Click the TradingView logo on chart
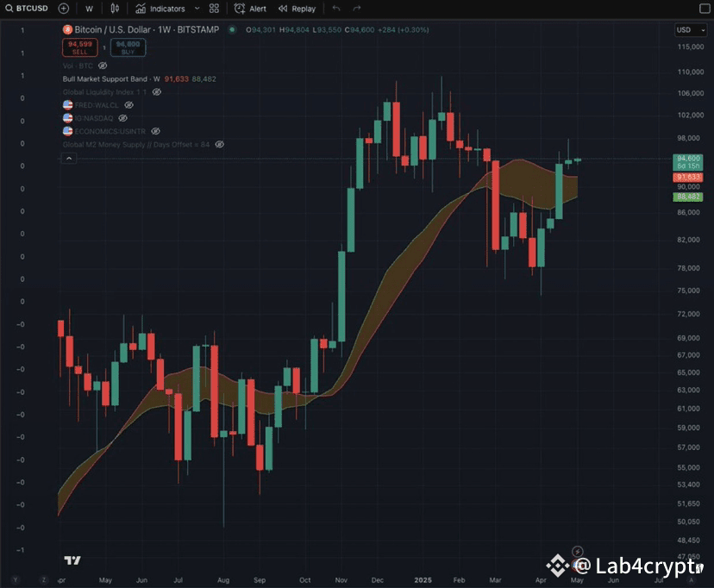Viewport: 714px width, 588px height. click(72, 560)
